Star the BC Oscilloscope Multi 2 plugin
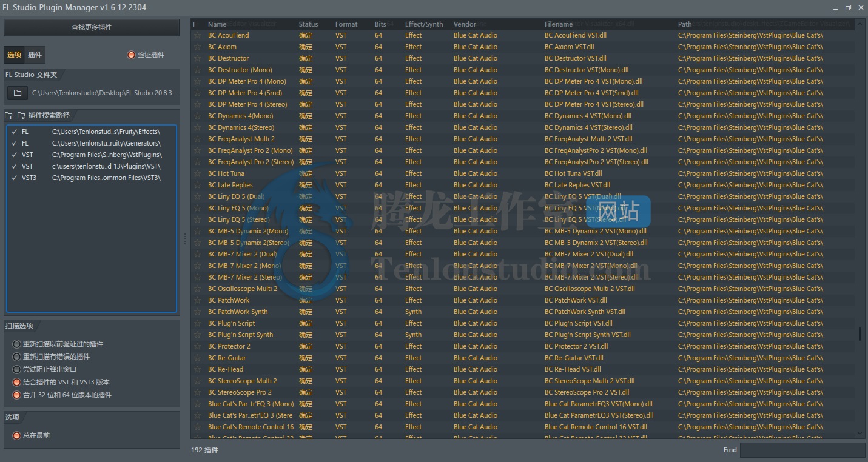 coord(197,289)
